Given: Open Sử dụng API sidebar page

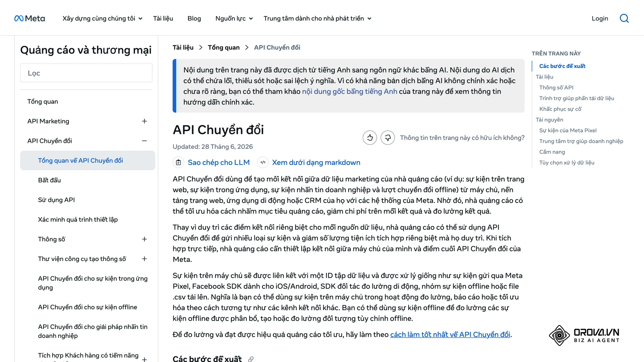Looking at the screenshot, I should [56, 200].
